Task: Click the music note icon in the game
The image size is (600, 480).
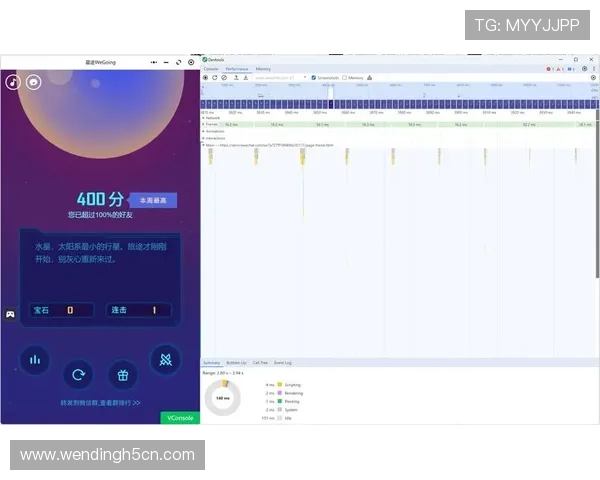Action: (13, 82)
